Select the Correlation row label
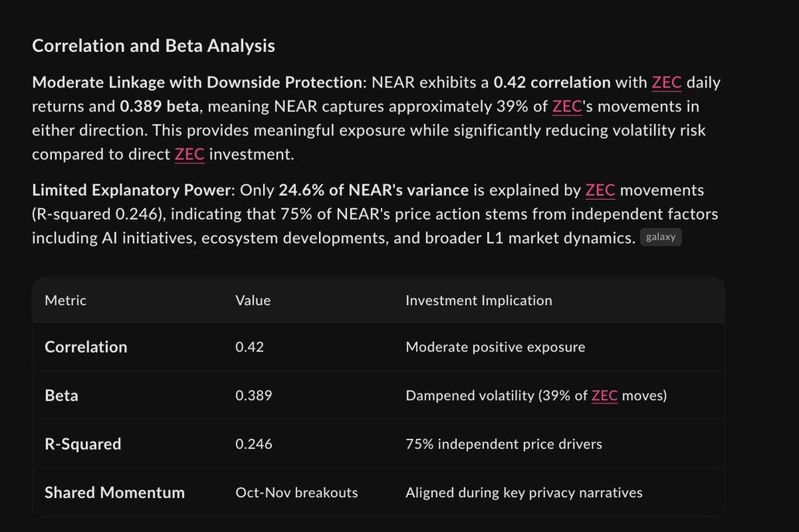Image resolution: width=799 pixels, height=532 pixels. pyautogui.click(x=86, y=347)
